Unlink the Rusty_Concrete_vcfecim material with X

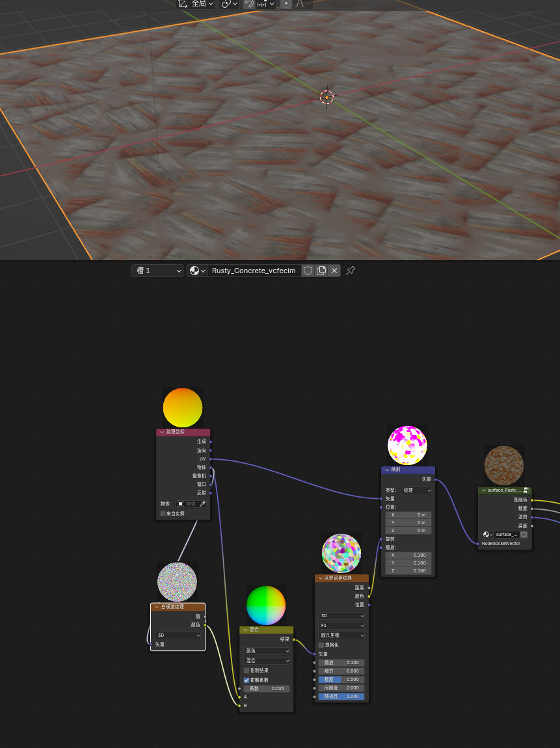pyautogui.click(x=334, y=271)
